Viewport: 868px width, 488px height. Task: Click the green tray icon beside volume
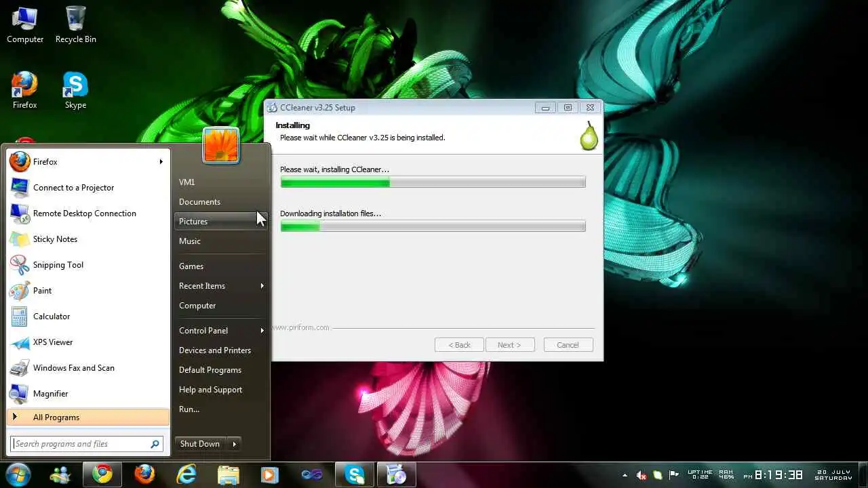[x=658, y=475]
